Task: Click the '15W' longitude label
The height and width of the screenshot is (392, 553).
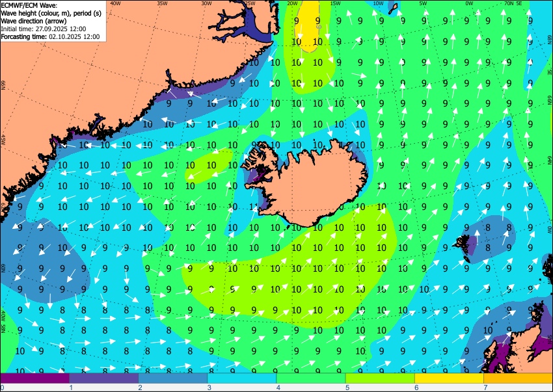Action: click(336, 3)
